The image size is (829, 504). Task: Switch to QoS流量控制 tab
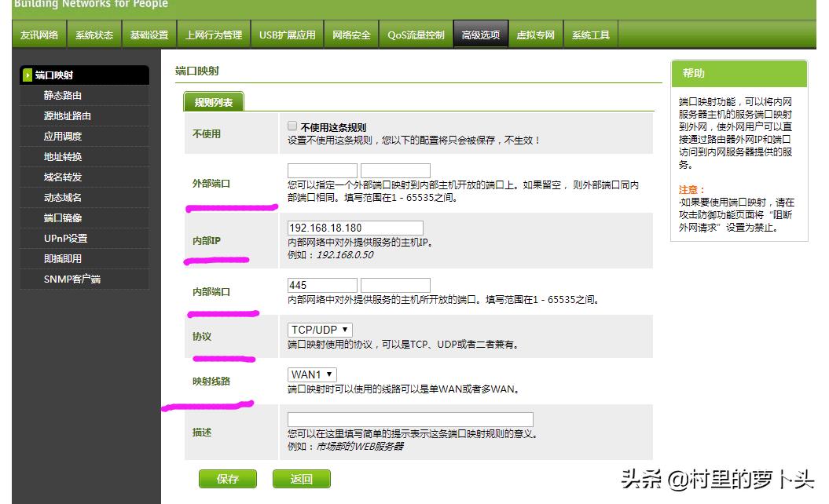tap(416, 34)
